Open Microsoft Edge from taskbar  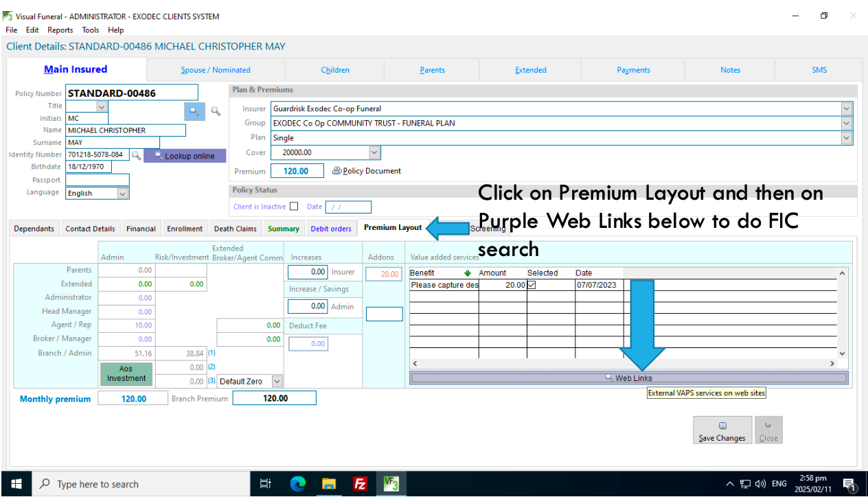[x=297, y=484]
